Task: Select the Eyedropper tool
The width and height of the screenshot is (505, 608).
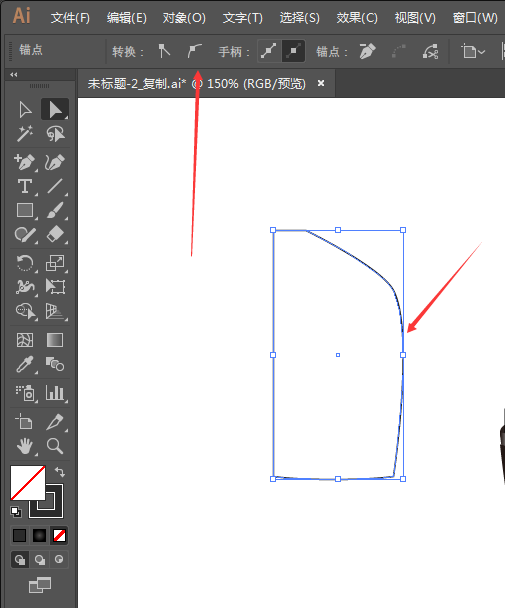Action: [x=25, y=364]
